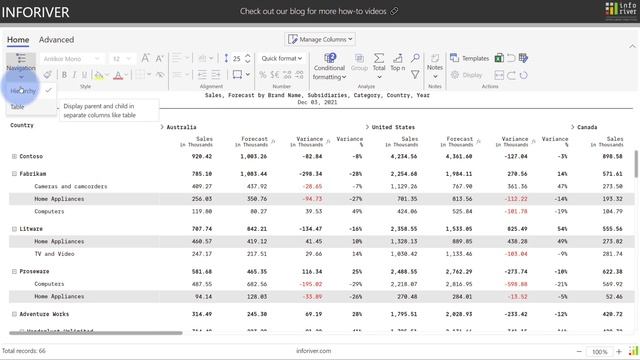Click the row height value field
640x360 pixels.
[237, 59]
